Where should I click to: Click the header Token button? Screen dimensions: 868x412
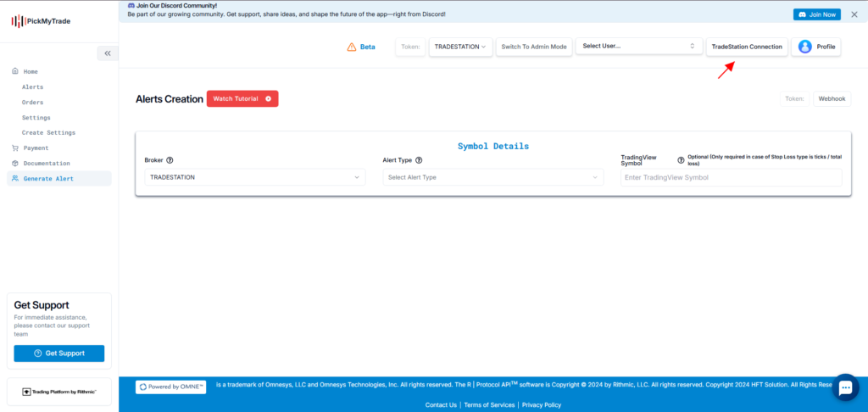point(410,47)
